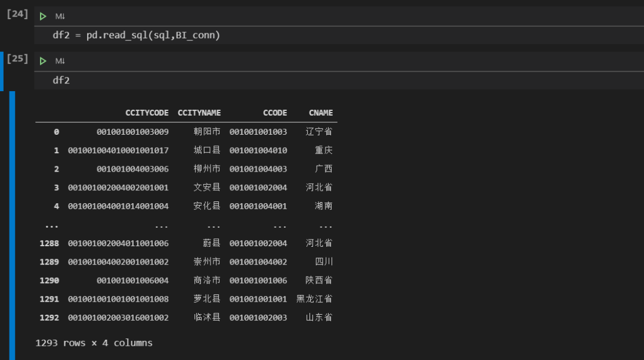Click the df2 code line in cell 25
Image resolution: width=644 pixels, height=360 pixels.
(61, 80)
